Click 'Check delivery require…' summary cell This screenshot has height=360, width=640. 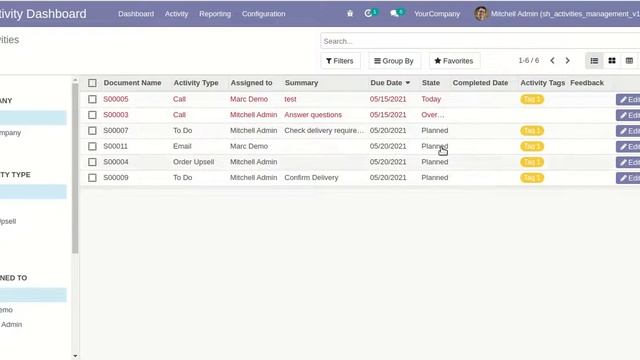pos(324,131)
